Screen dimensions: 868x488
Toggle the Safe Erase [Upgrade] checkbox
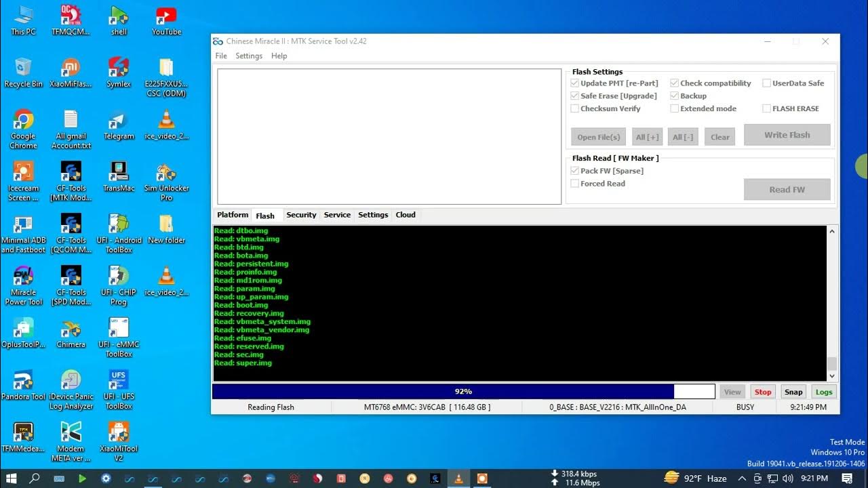point(575,96)
